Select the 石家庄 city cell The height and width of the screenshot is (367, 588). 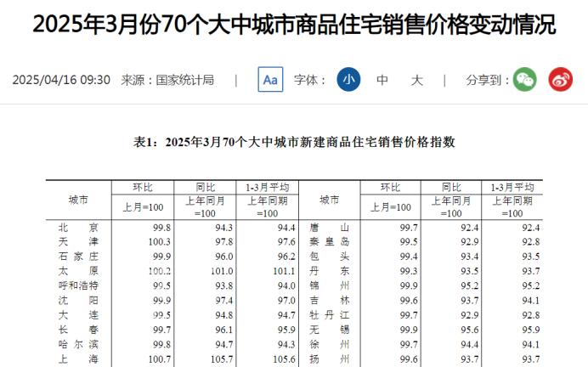[77, 256]
